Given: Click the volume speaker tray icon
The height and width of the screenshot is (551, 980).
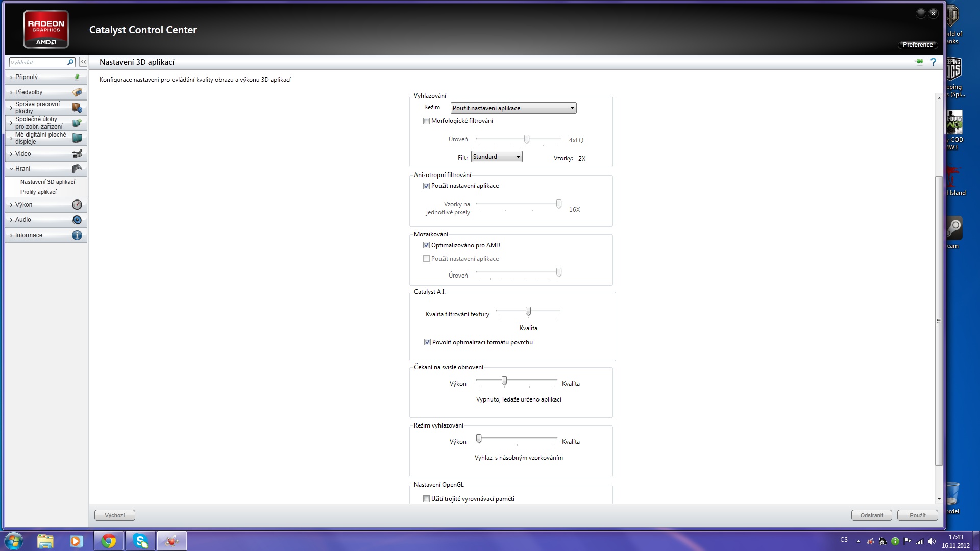Looking at the screenshot, I should click(932, 541).
